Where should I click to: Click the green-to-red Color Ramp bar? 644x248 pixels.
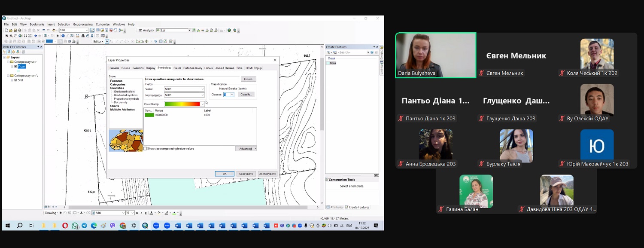(x=182, y=104)
